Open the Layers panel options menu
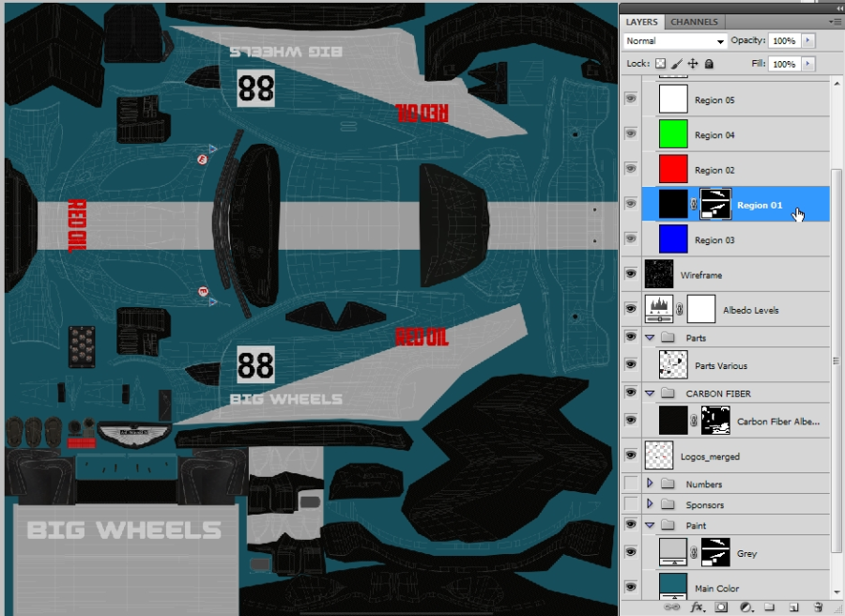 835,22
